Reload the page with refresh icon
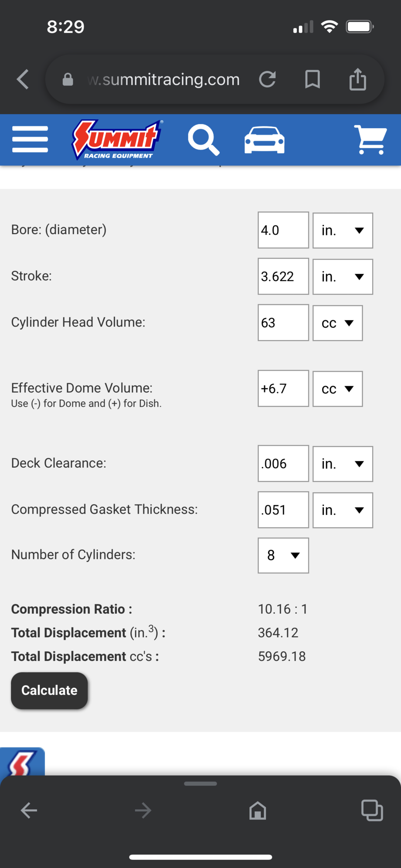 (x=267, y=79)
